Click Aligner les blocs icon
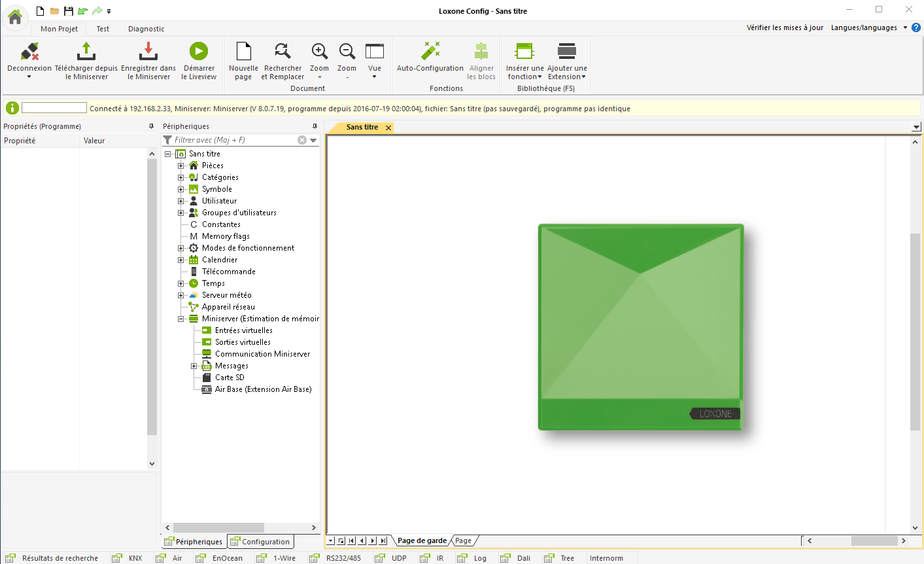 tap(481, 51)
